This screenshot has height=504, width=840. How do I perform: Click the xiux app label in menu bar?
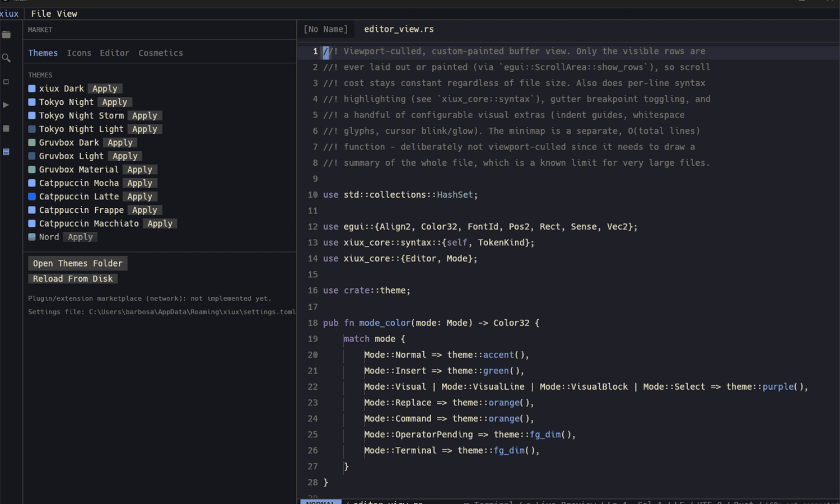[10, 13]
